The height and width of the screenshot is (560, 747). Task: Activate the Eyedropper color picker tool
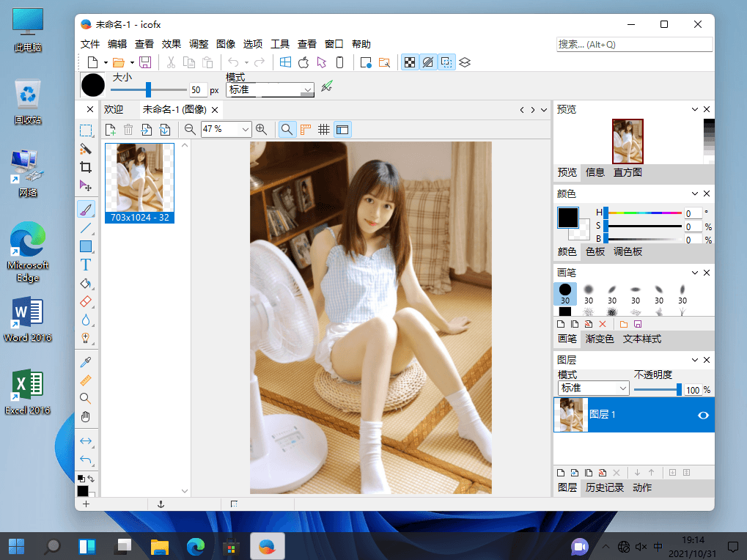point(86,362)
